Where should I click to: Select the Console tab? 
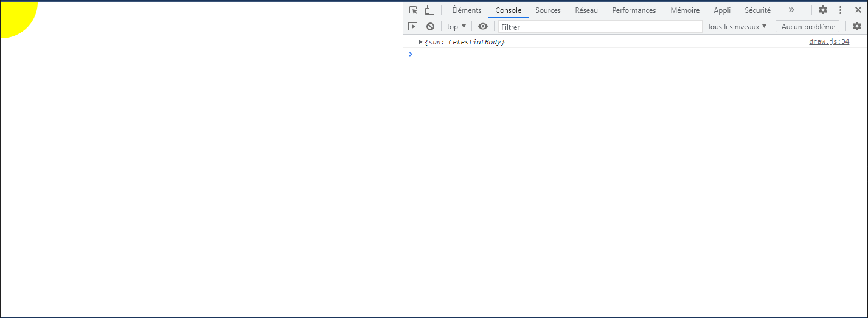(x=508, y=10)
